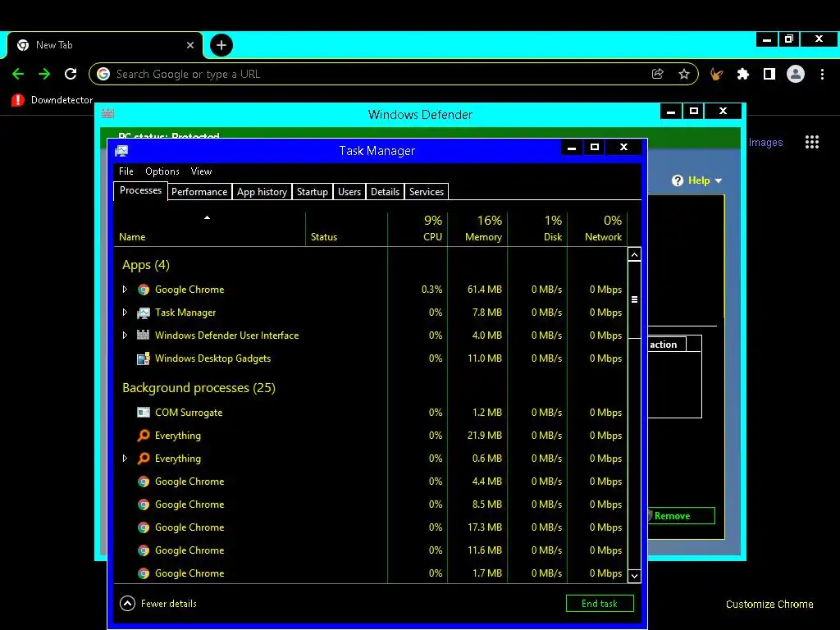Click the End task button
The height and width of the screenshot is (630, 840).
coord(600,604)
